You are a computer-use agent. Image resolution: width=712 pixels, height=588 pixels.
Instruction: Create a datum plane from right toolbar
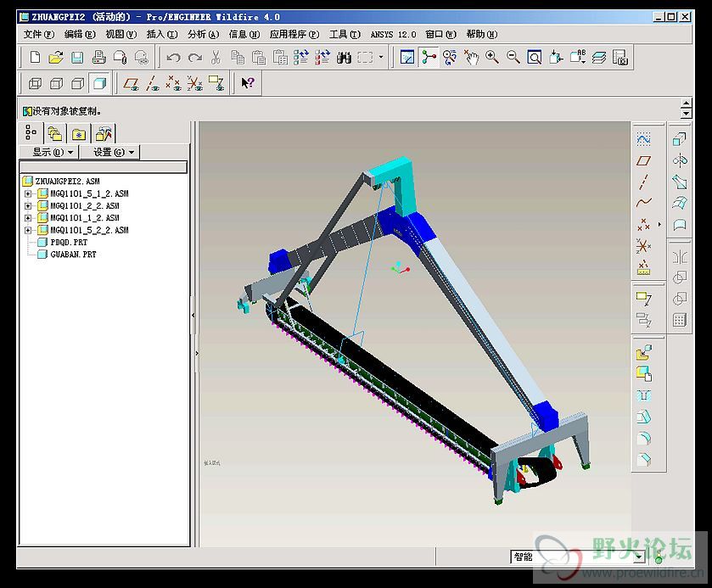pos(643,160)
